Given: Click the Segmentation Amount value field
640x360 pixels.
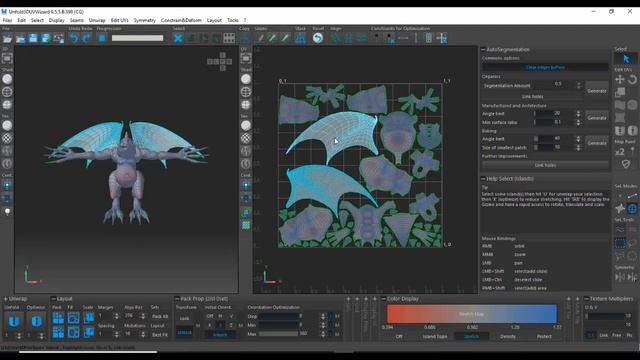Looking at the screenshot, I should (x=558, y=84).
